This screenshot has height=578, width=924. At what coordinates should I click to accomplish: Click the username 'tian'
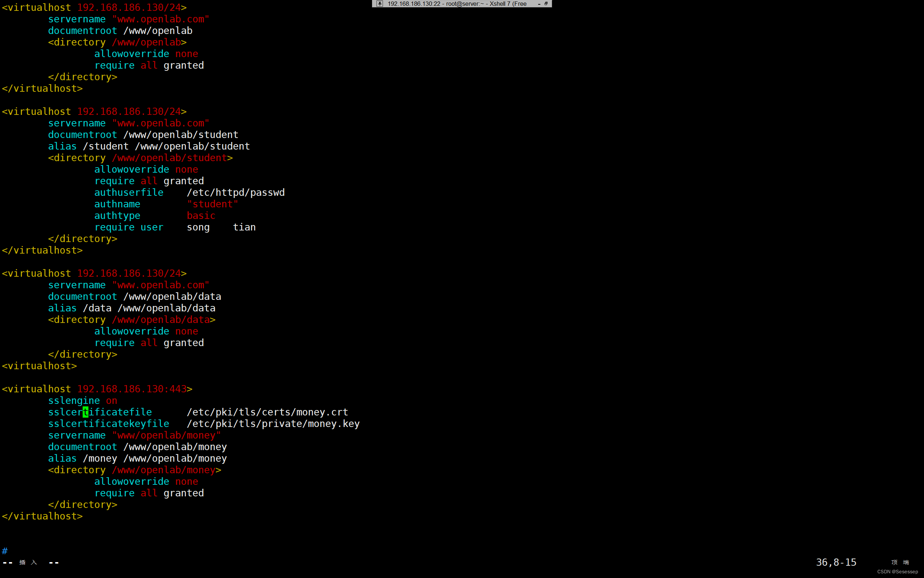click(244, 228)
